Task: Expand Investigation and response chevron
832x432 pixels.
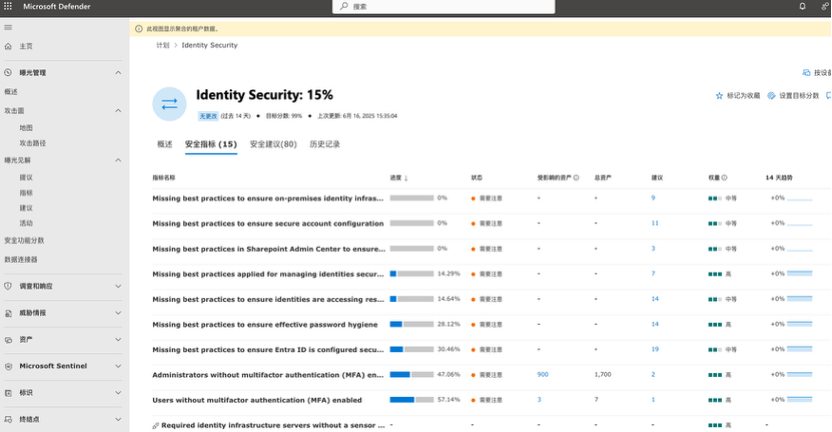Action: [x=118, y=286]
